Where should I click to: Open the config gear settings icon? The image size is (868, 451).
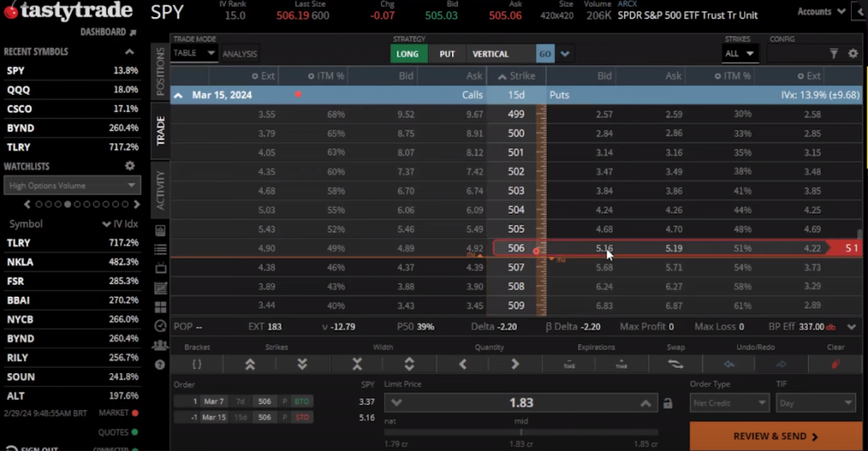point(853,53)
